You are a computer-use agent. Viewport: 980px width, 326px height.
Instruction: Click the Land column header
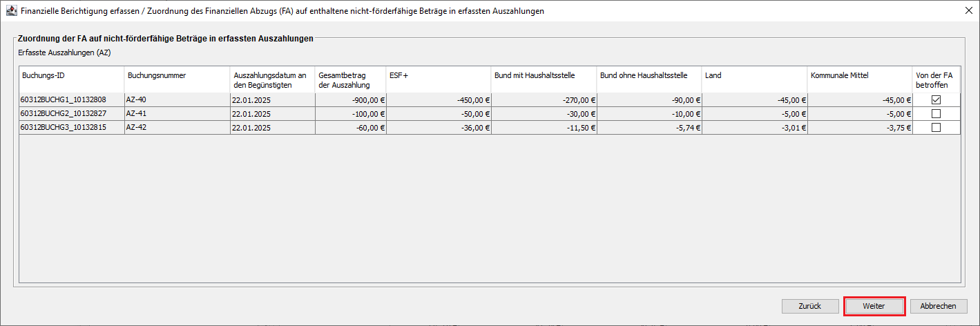click(754, 79)
